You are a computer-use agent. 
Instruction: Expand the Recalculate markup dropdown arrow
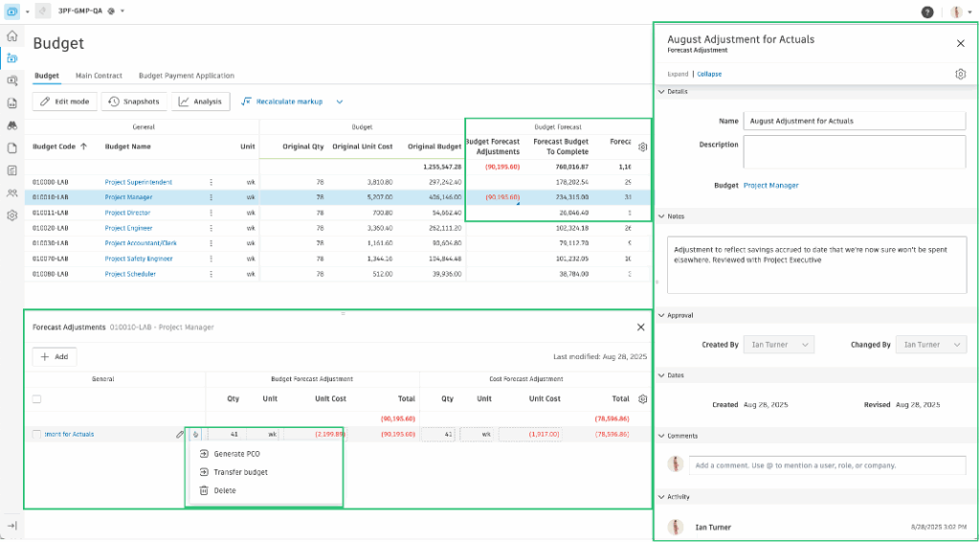tap(339, 102)
